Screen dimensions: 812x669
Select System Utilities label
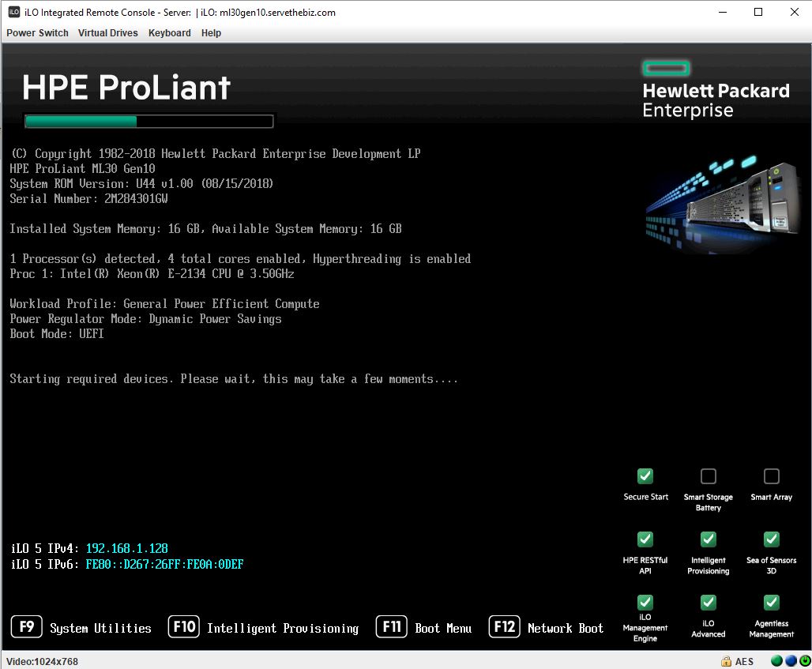tap(100, 628)
